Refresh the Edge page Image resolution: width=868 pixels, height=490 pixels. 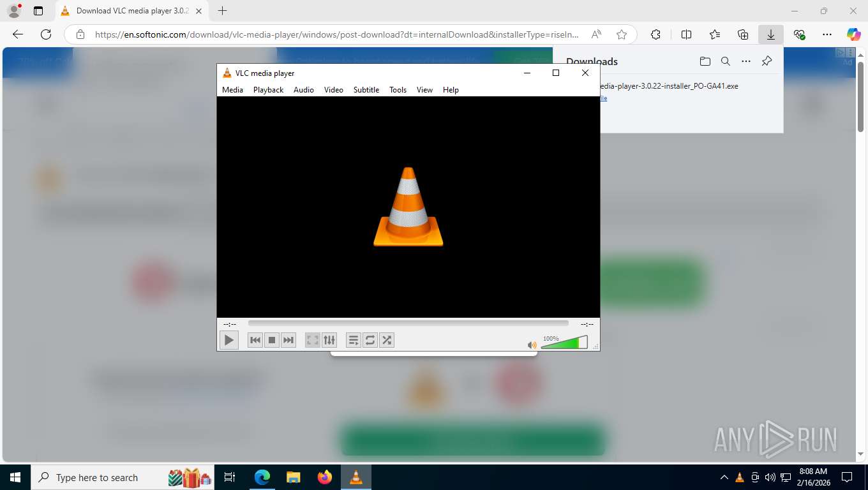46,34
